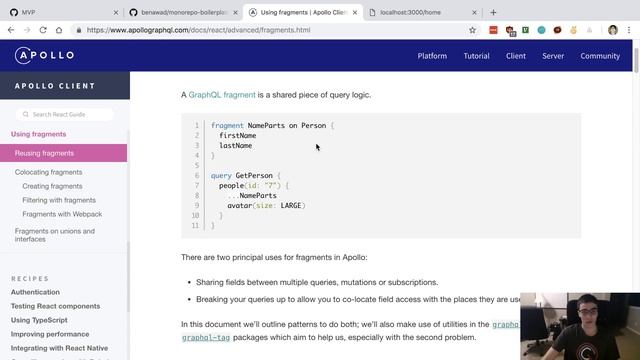Open the profile avatar icon in toolbar

coord(613,30)
